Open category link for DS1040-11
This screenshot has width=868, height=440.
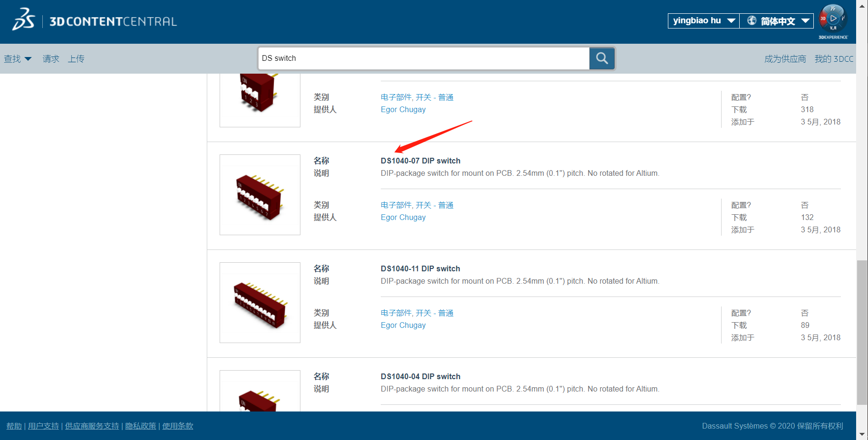pyautogui.click(x=417, y=313)
